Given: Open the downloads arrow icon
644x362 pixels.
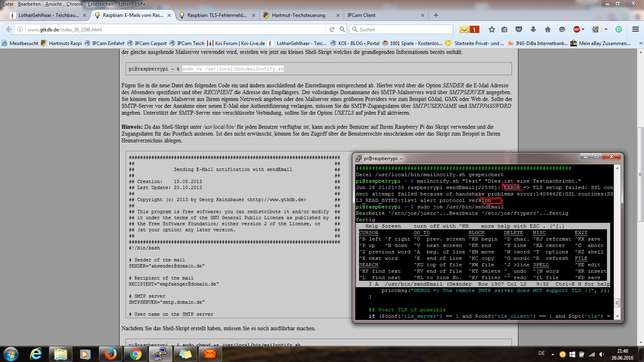Looking at the screenshot, I should [533, 29].
